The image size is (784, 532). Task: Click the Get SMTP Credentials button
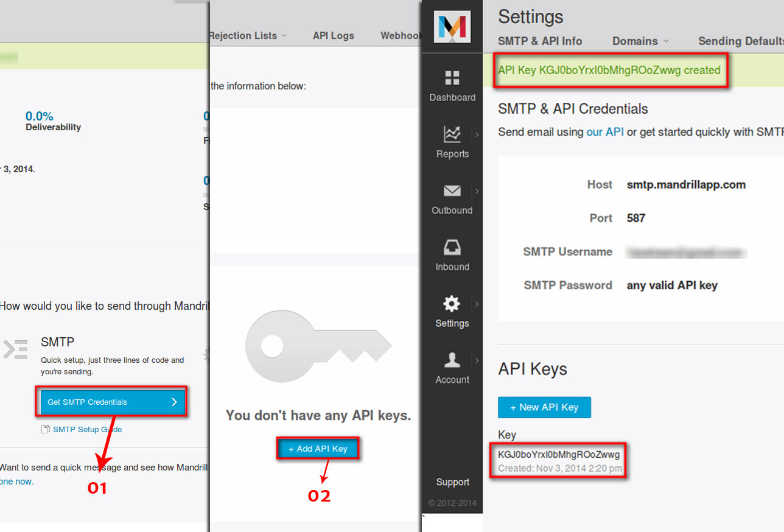(113, 402)
